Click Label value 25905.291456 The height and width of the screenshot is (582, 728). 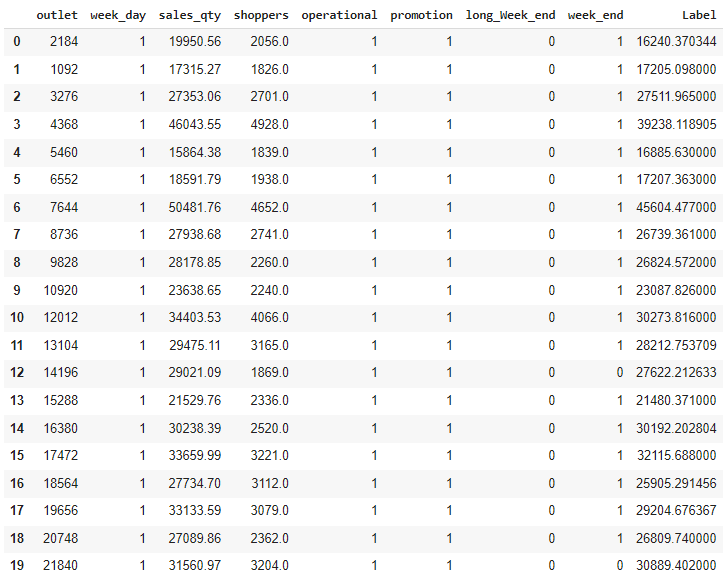676,483
